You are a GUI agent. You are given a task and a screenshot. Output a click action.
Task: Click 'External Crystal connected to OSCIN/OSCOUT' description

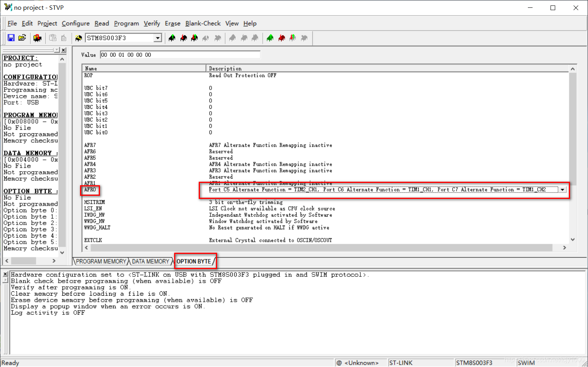(271, 240)
